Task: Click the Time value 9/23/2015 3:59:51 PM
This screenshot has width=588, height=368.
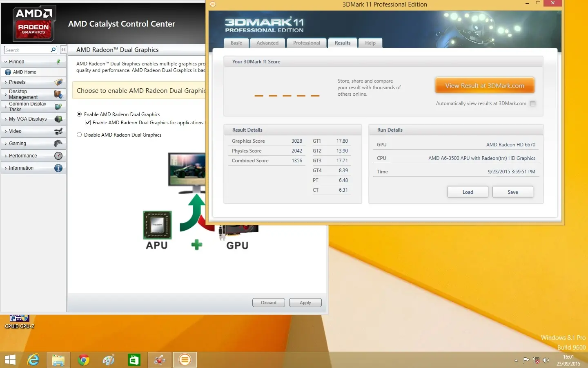Action: (x=512, y=172)
